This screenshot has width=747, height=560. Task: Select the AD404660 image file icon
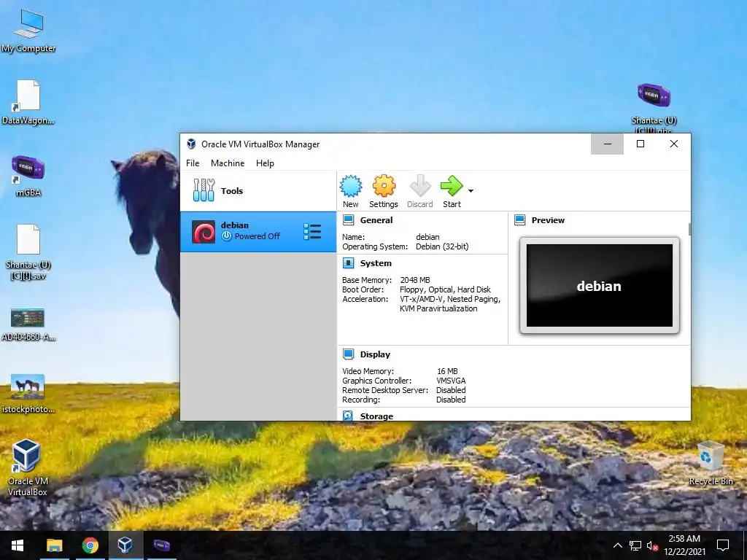tap(28, 324)
